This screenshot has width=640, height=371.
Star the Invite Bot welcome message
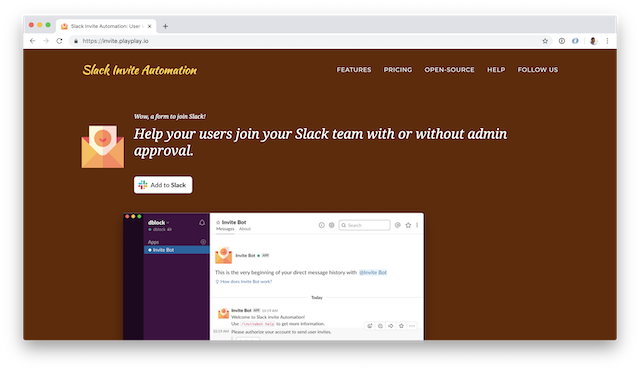(401, 326)
